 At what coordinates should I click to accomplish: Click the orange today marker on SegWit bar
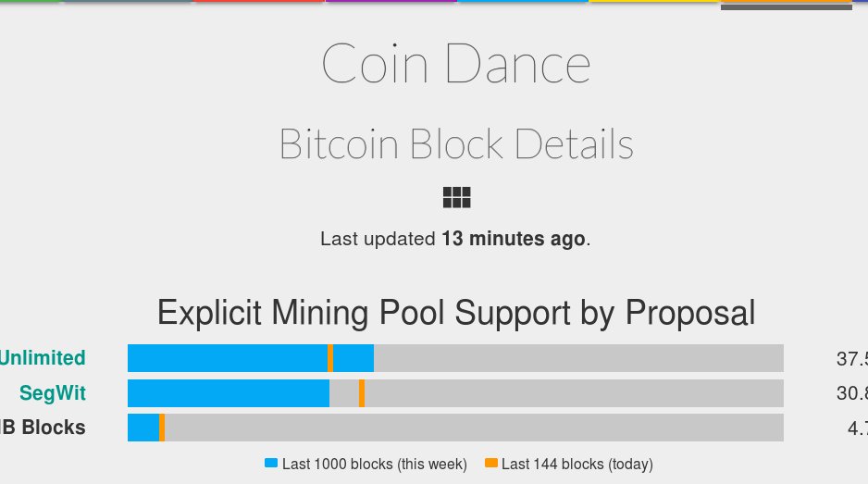(x=362, y=393)
